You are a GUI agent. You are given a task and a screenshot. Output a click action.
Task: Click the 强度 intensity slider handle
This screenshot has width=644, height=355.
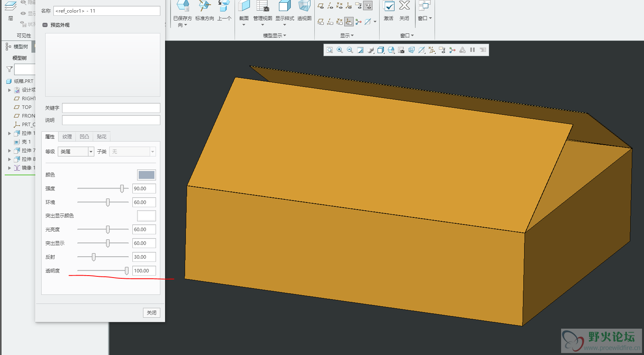click(122, 189)
